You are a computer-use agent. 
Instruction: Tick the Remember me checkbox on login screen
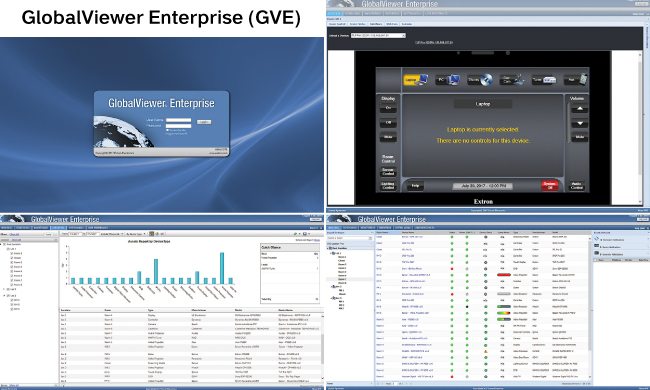pyautogui.click(x=167, y=130)
